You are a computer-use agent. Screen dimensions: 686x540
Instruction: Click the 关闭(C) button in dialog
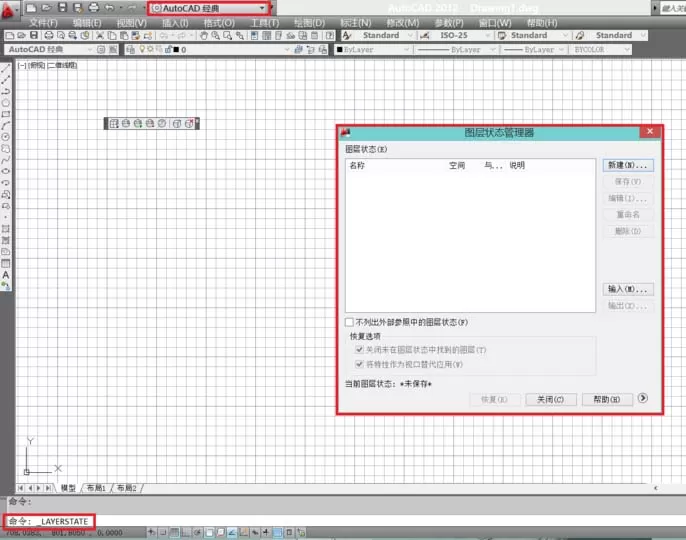550,399
